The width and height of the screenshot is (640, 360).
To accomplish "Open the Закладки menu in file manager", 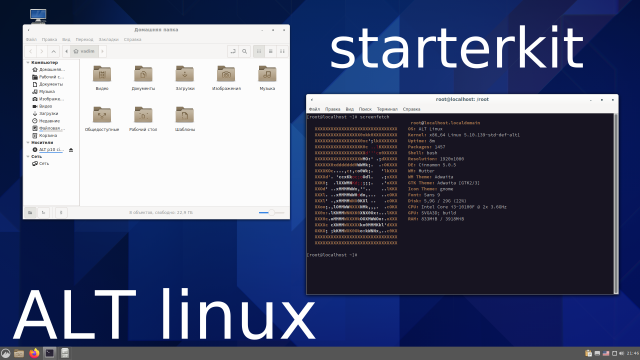I will 109,40.
